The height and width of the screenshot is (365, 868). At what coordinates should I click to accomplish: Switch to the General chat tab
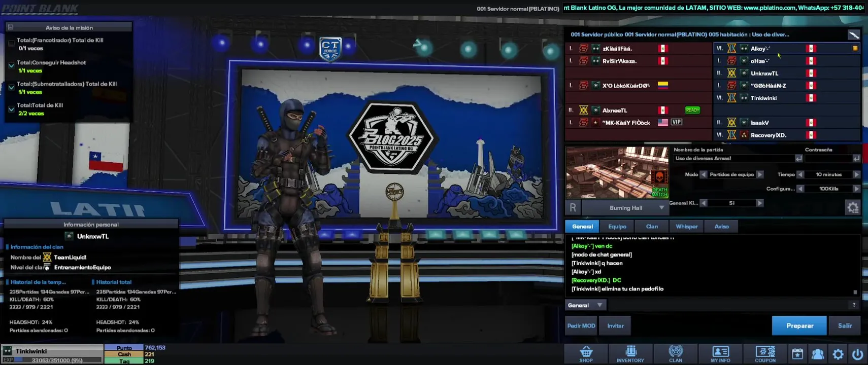click(582, 226)
